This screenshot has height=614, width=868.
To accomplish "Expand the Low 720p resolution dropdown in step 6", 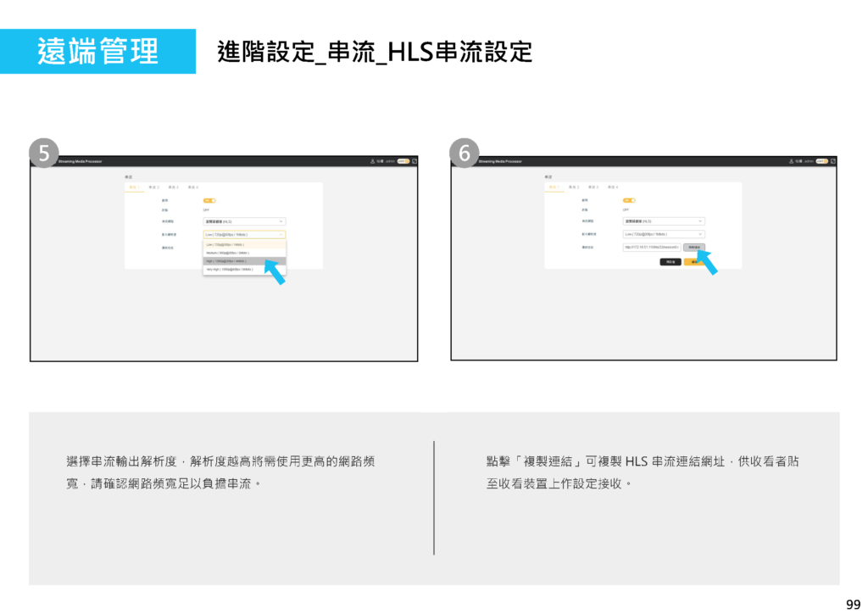I will click(664, 234).
